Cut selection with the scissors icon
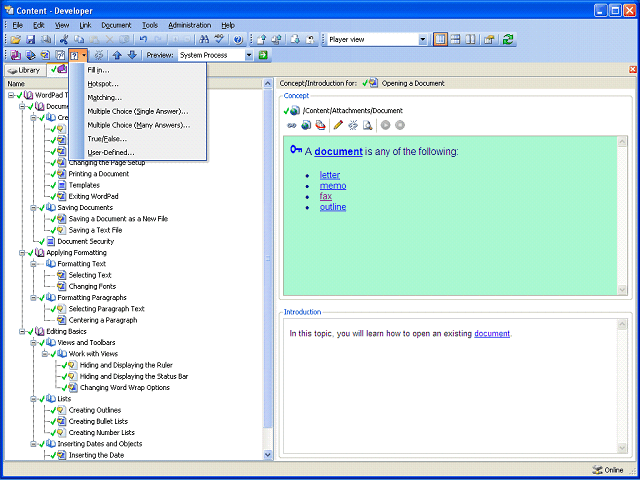Screen dimensions: 640x480 [64, 40]
